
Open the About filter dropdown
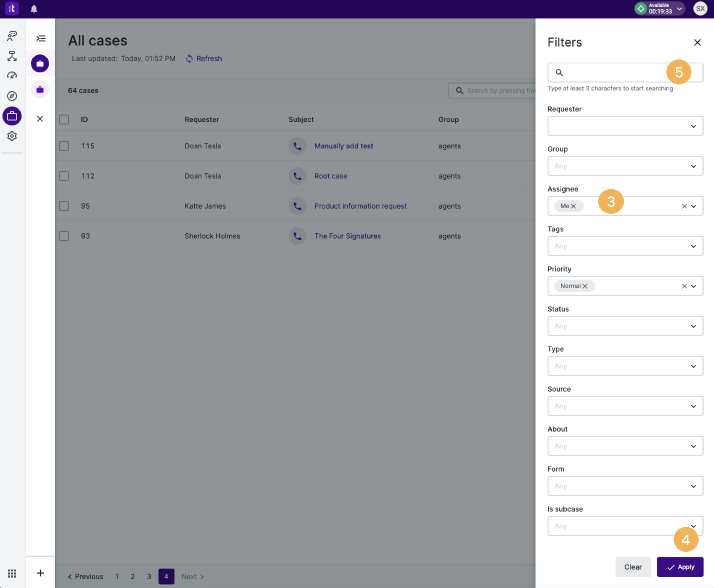tap(625, 446)
